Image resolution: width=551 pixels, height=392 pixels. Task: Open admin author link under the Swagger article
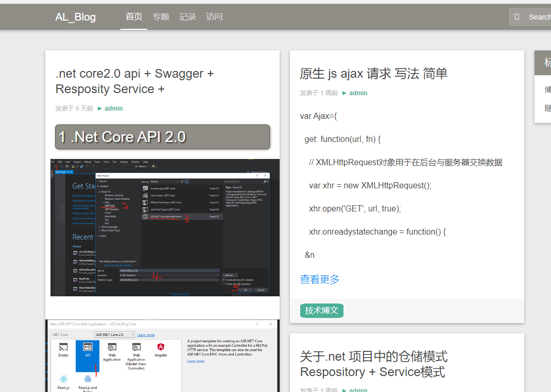pos(113,109)
